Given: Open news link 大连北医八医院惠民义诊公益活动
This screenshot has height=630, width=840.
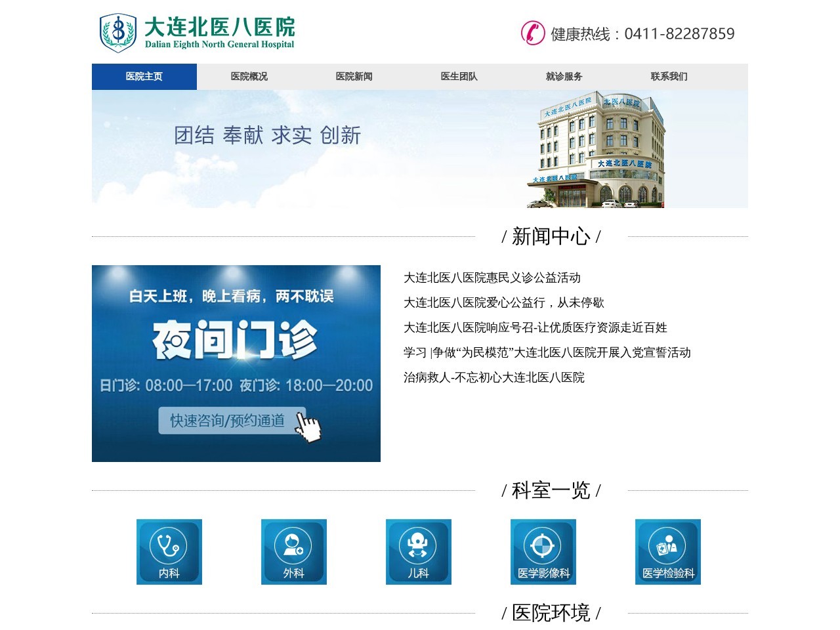Looking at the screenshot, I should coord(492,278).
